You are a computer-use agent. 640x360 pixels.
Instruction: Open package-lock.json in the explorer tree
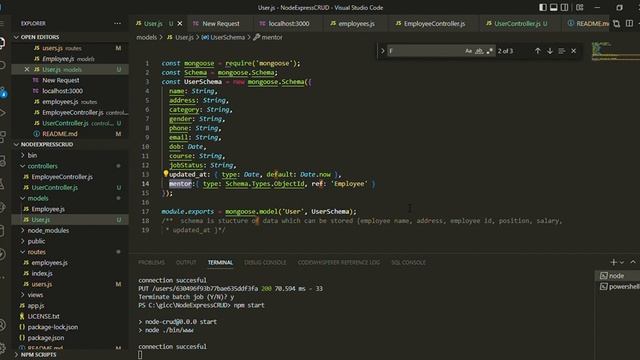[x=53, y=327]
